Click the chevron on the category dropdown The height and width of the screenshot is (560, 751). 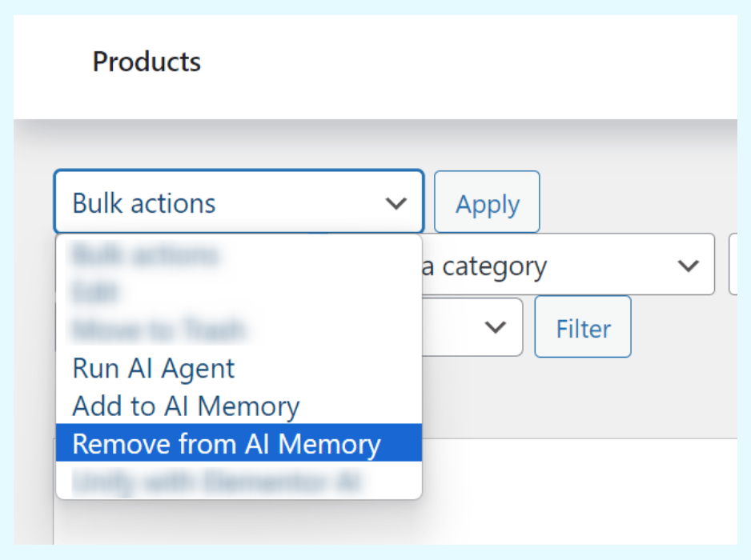point(688,266)
